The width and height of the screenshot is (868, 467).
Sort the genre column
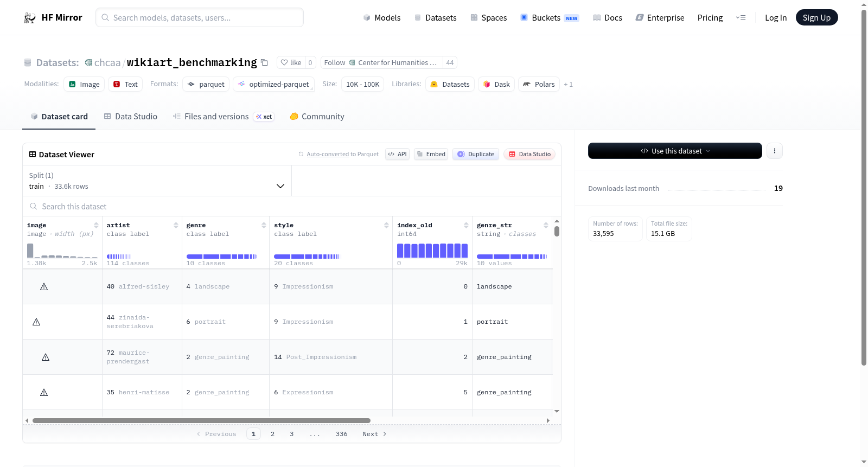pyautogui.click(x=264, y=225)
